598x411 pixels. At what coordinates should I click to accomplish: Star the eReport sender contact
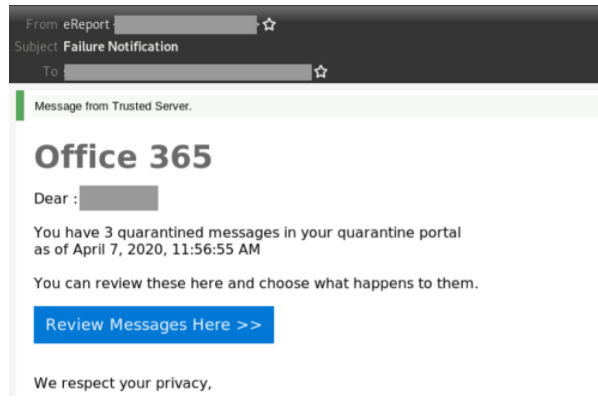coord(269,25)
